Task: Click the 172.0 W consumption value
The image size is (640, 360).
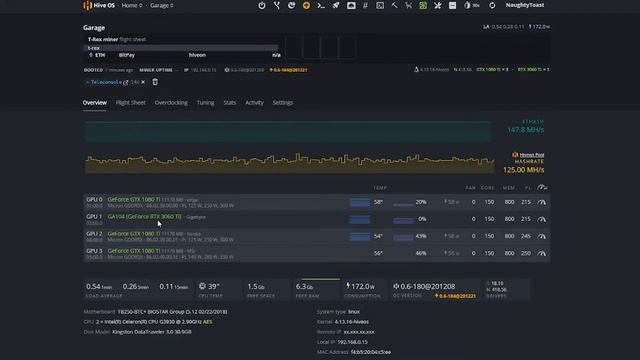Action: 360,286
